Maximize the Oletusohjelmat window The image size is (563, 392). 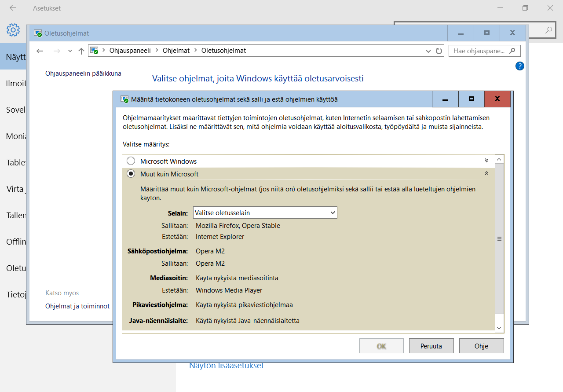487,33
